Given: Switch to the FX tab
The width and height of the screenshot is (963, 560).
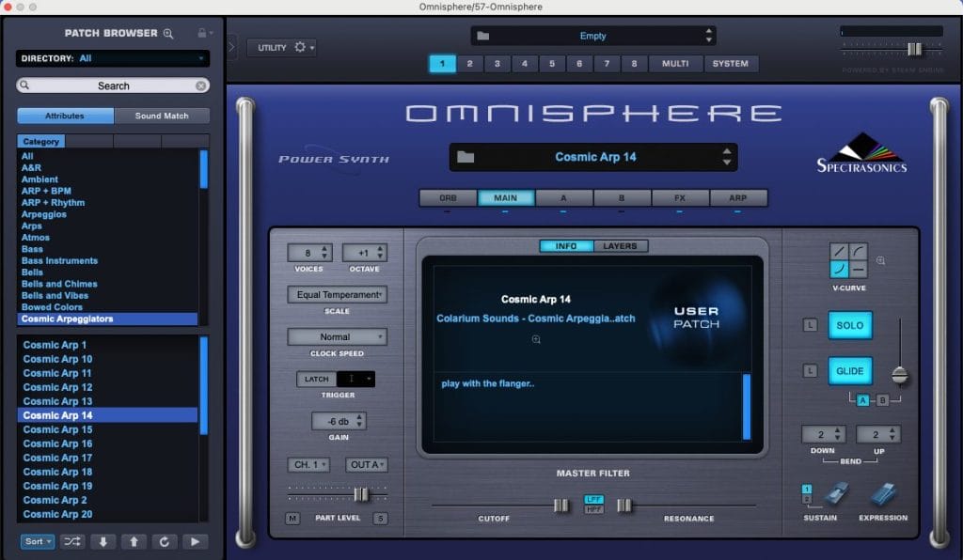Looking at the screenshot, I should click(x=680, y=198).
